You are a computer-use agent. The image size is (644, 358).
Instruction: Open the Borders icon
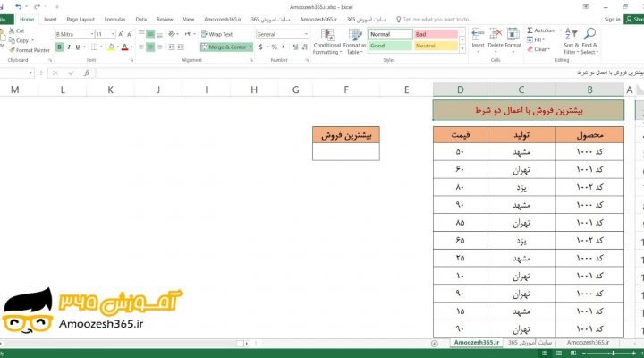[95, 47]
